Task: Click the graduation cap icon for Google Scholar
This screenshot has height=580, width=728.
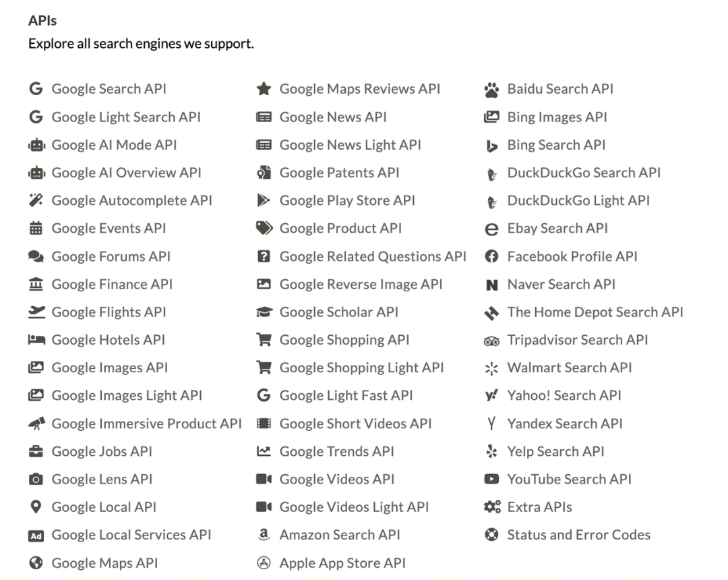Action: click(264, 312)
